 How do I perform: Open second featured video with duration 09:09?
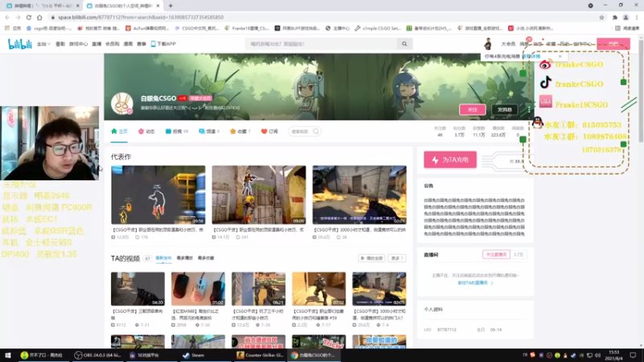(258, 195)
